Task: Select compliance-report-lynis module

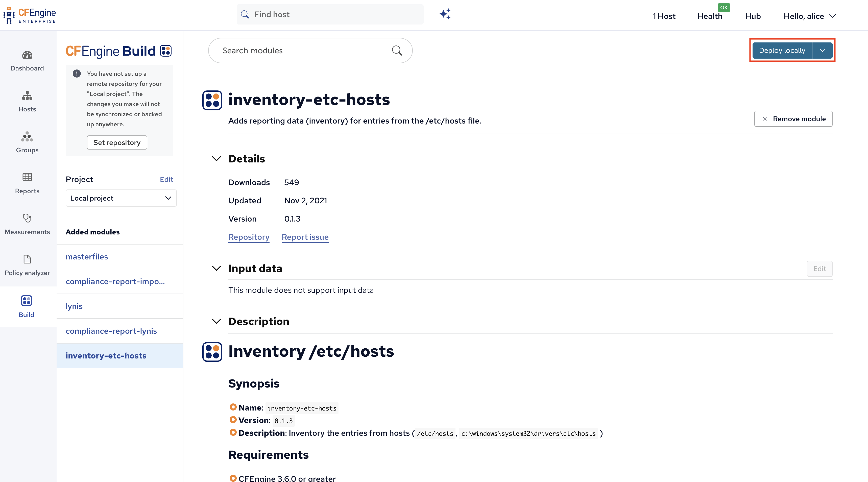Action: pos(120,331)
